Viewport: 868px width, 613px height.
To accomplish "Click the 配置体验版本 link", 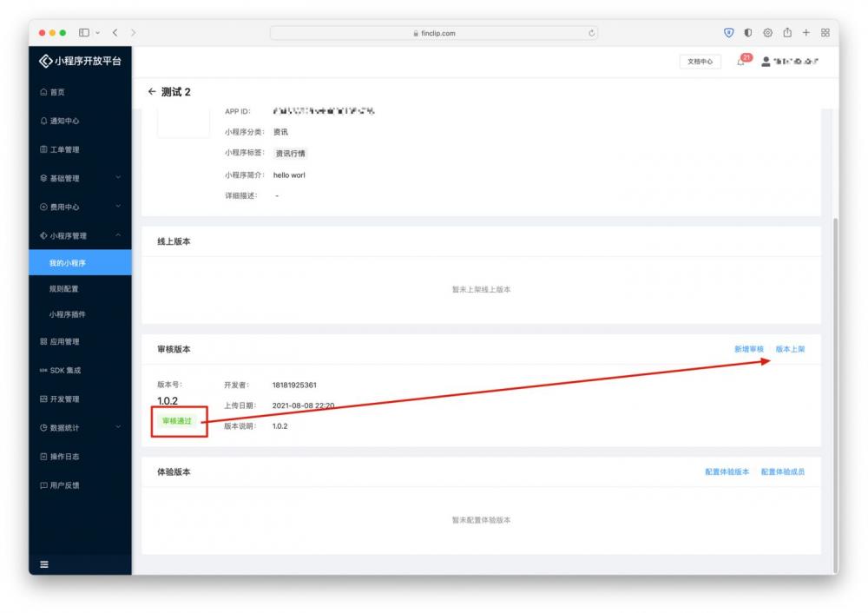I will click(x=727, y=471).
